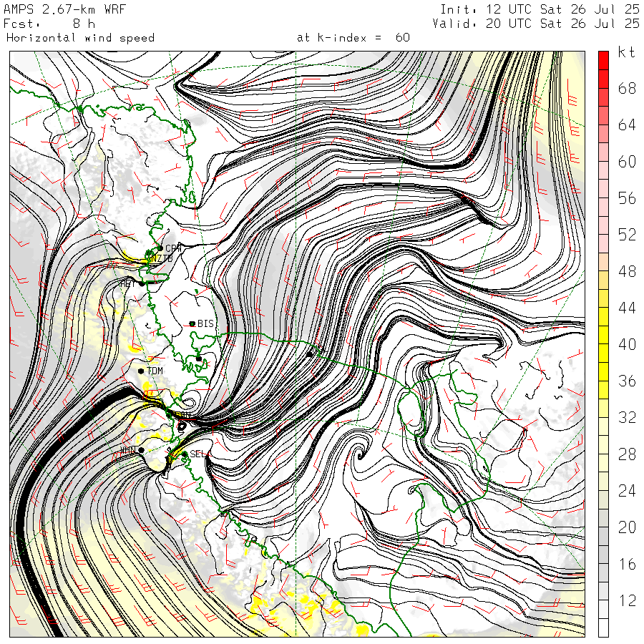Click the 'Valid: 20 UTC Sat 26 Jul 25' line

tap(536, 24)
